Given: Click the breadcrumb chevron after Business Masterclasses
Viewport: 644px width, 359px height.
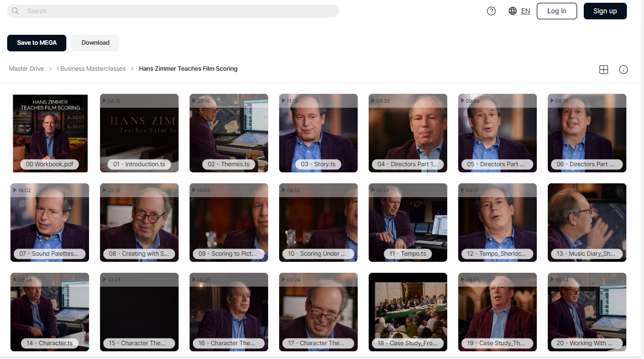Looking at the screenshot, I should (x=132, y=68).
